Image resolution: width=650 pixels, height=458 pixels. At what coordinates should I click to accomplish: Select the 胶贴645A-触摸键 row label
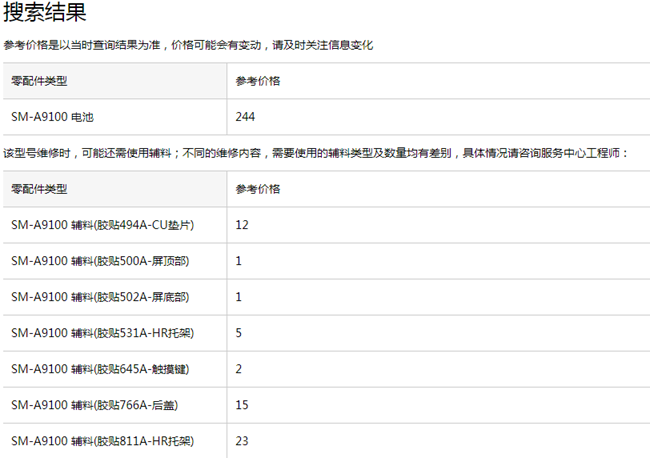pyautogui.click(x=100, y=369)
